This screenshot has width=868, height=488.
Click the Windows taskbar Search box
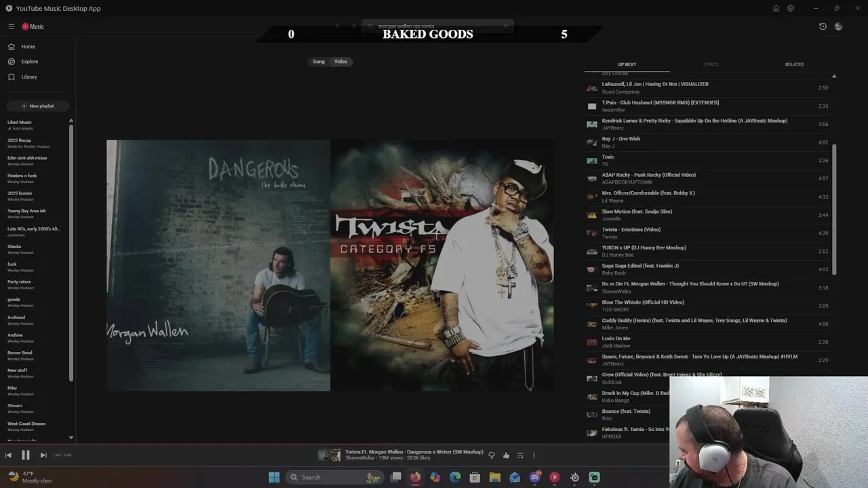click(334, 477)
